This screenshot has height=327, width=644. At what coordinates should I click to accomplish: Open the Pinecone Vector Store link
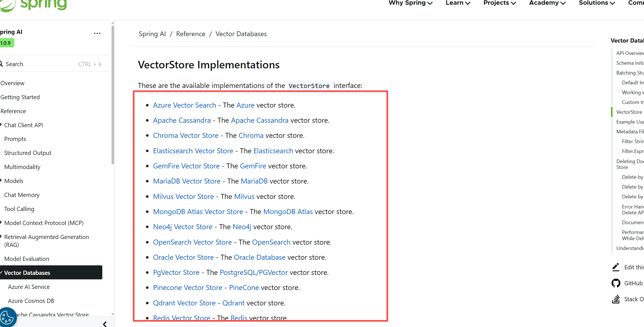click(188, 287)
